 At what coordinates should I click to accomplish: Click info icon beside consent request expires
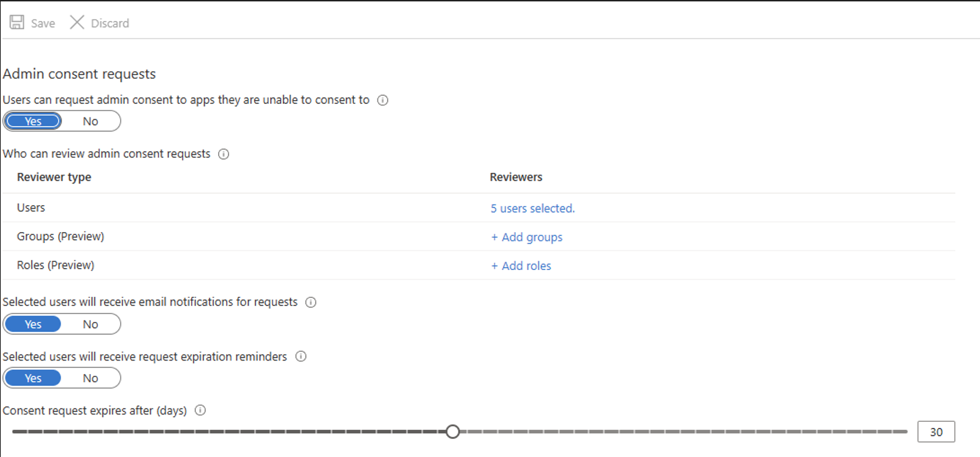click(x=200, y=410)
